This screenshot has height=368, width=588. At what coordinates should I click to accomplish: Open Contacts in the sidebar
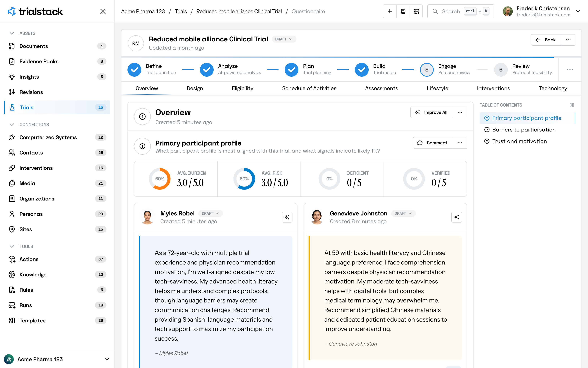pyautogui.click(x=57, y=153)
